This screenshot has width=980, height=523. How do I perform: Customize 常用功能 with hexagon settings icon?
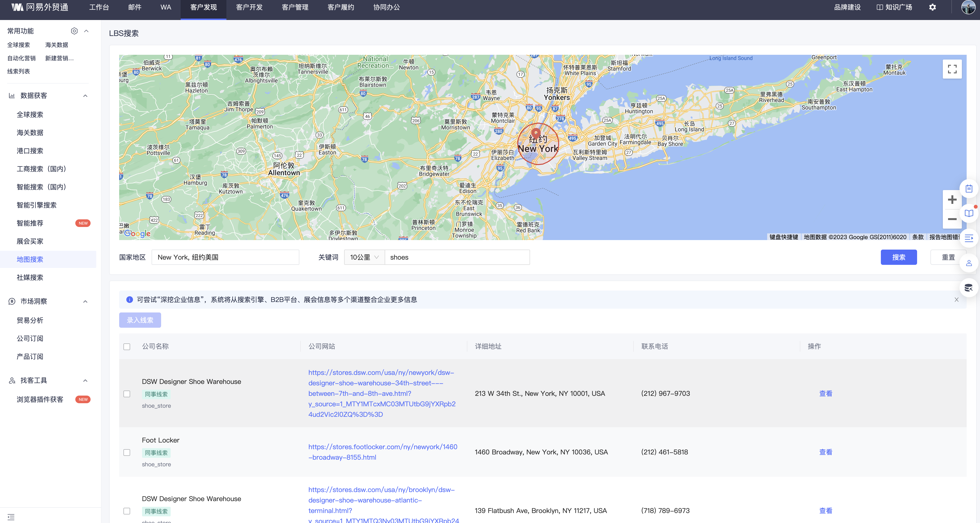point(74,31)
